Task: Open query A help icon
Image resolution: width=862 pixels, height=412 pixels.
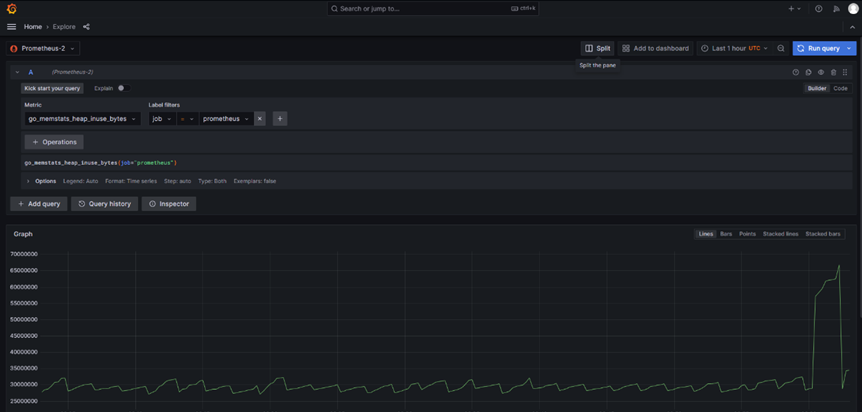Action: [795, 72]
